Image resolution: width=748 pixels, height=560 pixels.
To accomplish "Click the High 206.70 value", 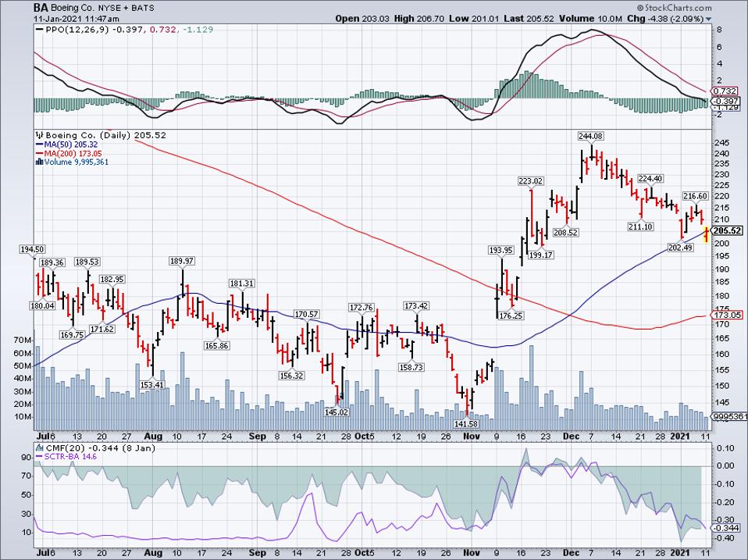I will pyautogui.click(x=419, y=19).
